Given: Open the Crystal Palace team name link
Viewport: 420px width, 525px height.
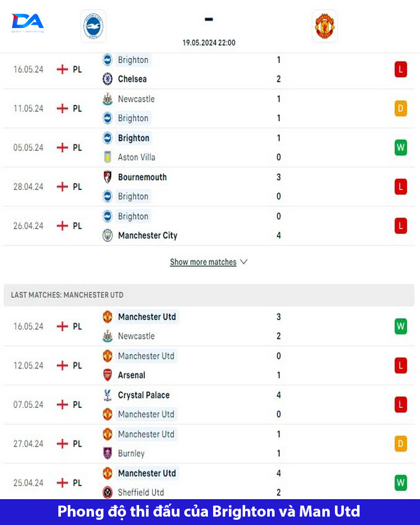Looking at the screenshot, I should (144, 395).
